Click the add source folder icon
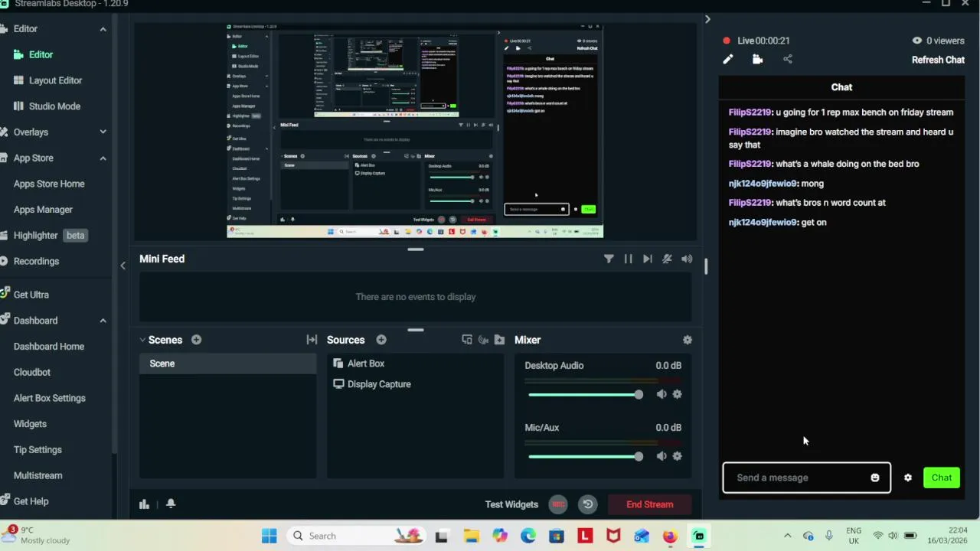The image size is (980, 551). point(499,340)
